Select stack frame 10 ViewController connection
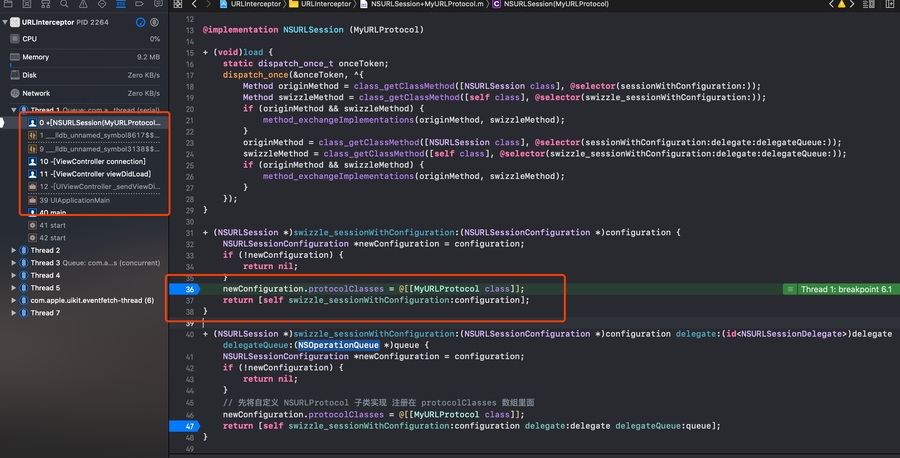 (92, 161)
